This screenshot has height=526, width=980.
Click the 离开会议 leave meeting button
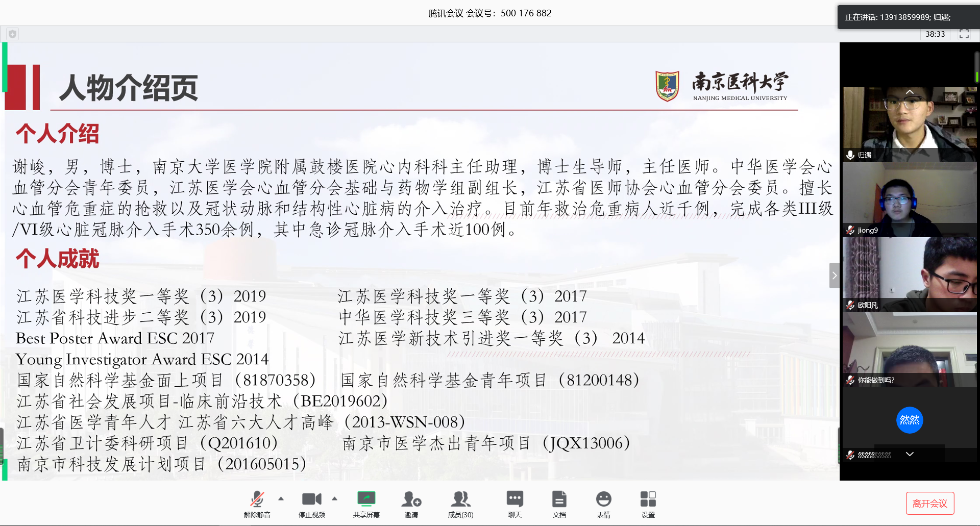point(929,504)
